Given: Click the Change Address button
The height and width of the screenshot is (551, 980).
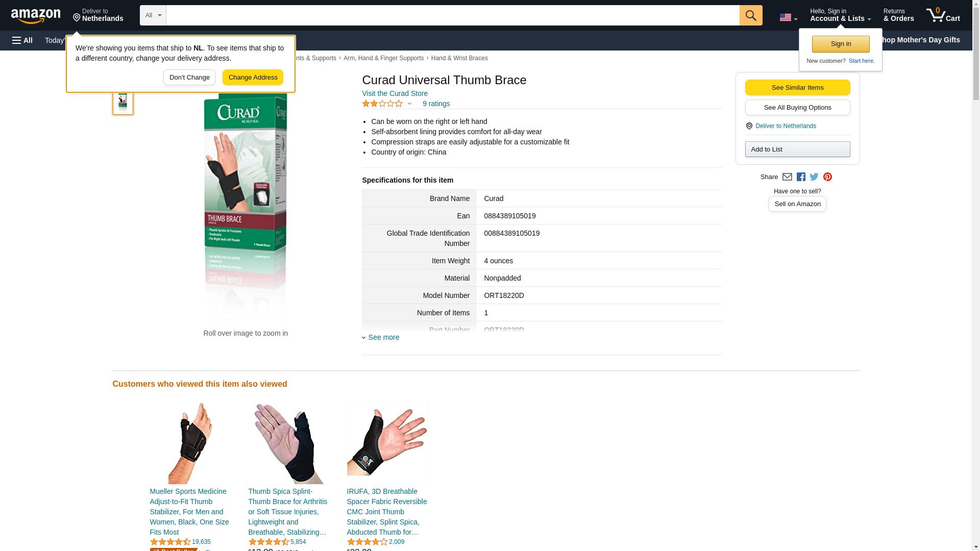Looking at the screenshot, I should (253, 78).
